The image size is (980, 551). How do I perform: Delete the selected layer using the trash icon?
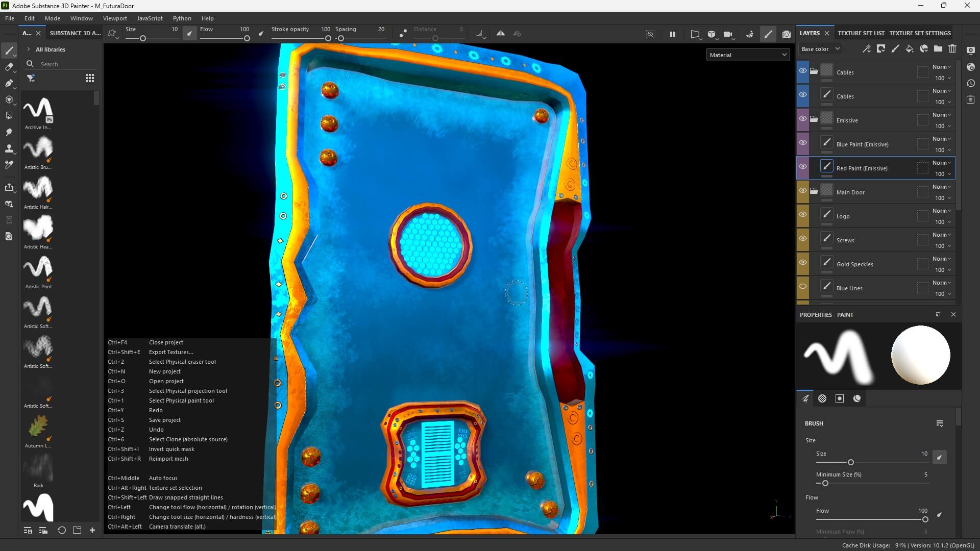point(952,49)
